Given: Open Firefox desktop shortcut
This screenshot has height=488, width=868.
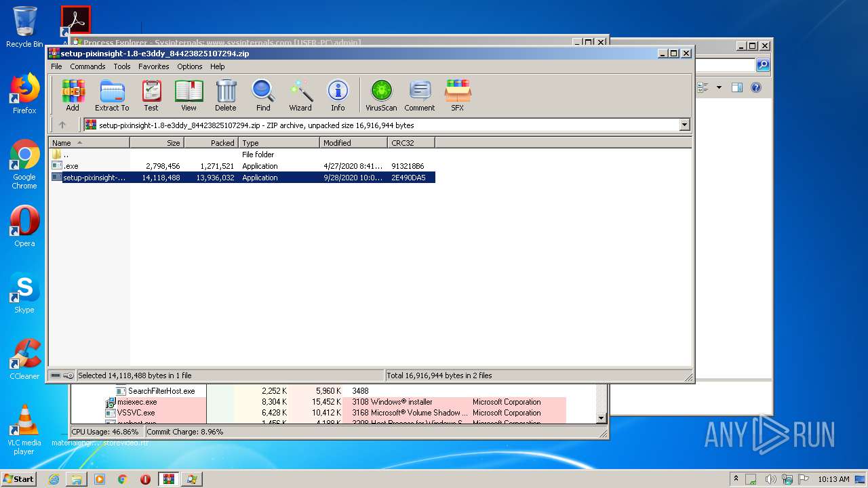Looking at the screenshot, I should point(24,94).
